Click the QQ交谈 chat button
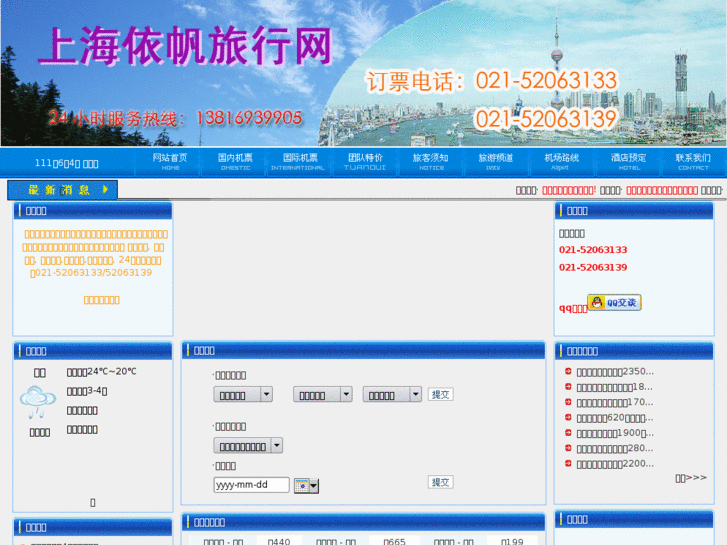The height and width of the screenshot is (545, 727). [614, 302]
